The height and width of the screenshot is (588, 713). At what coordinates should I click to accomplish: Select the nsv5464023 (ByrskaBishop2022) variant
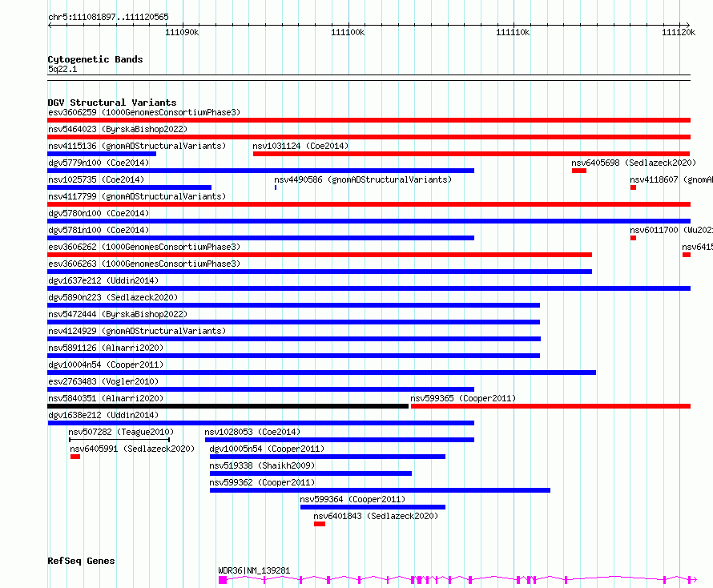click(x=118, y=129)
